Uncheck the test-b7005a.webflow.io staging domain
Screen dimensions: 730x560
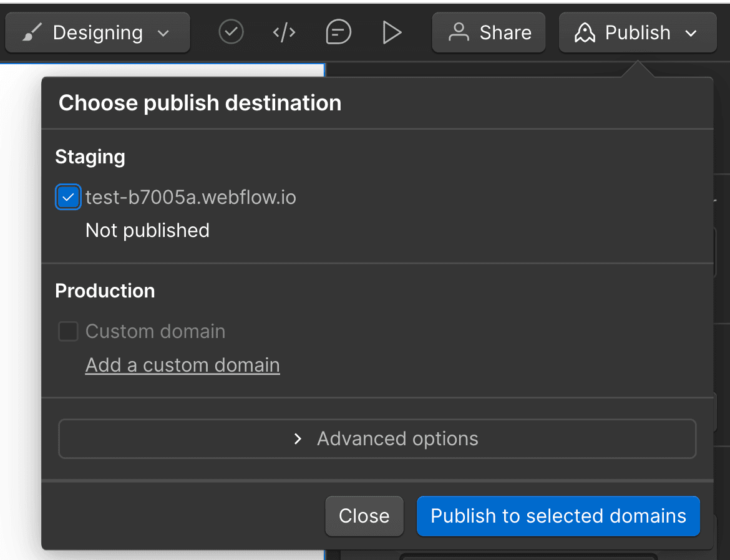tap(68, 197)
